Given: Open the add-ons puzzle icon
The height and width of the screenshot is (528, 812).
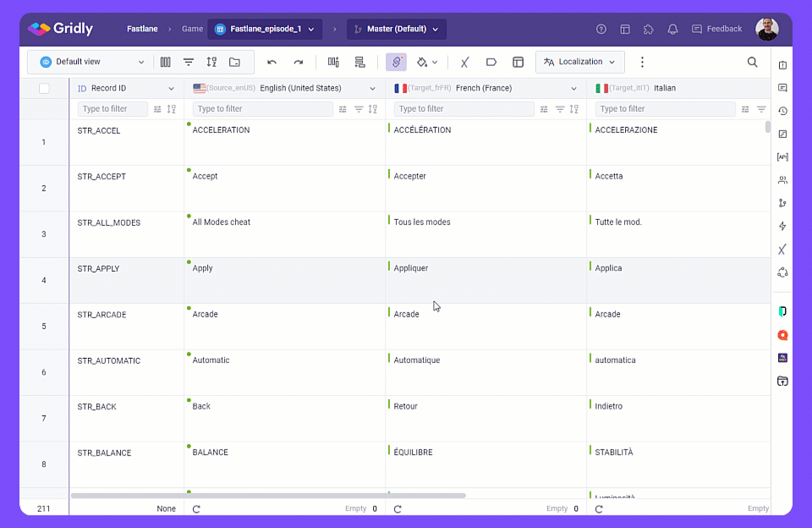Looking at the screenshot, I should click(x=649, y=29).
